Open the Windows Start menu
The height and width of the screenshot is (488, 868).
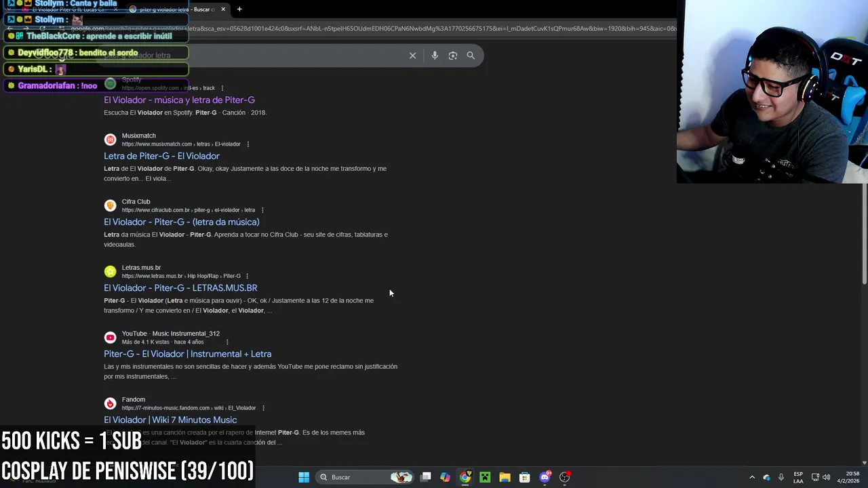[x=304, y=477]
